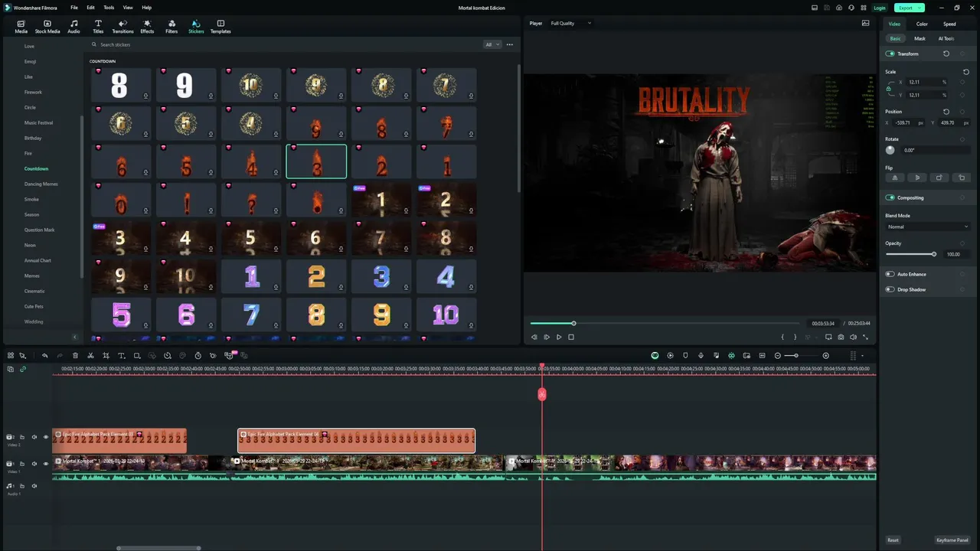Select the Crop tool in timeline toolbar
The image size is (980, 551).
tap(106, 356)
